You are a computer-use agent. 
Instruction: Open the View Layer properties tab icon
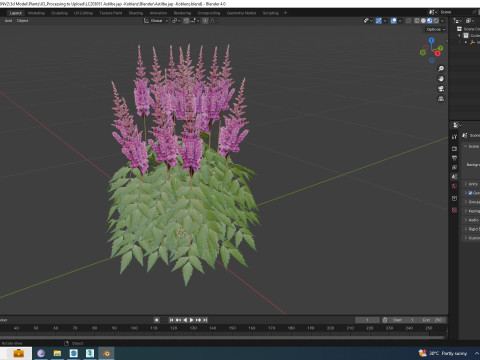454,167
